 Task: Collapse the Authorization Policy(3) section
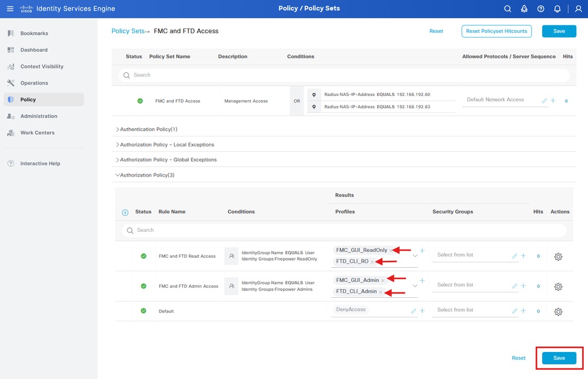(117, 175)
